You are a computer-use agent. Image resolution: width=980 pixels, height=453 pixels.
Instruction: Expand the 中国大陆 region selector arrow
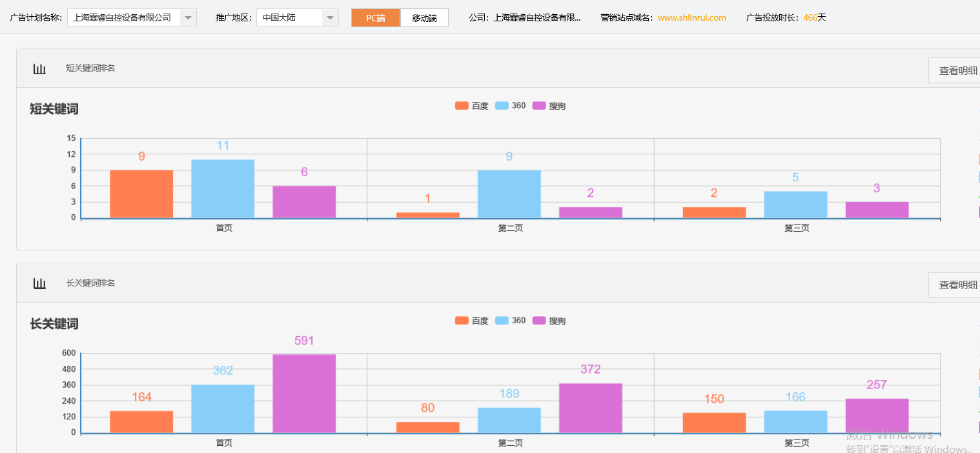330,17
